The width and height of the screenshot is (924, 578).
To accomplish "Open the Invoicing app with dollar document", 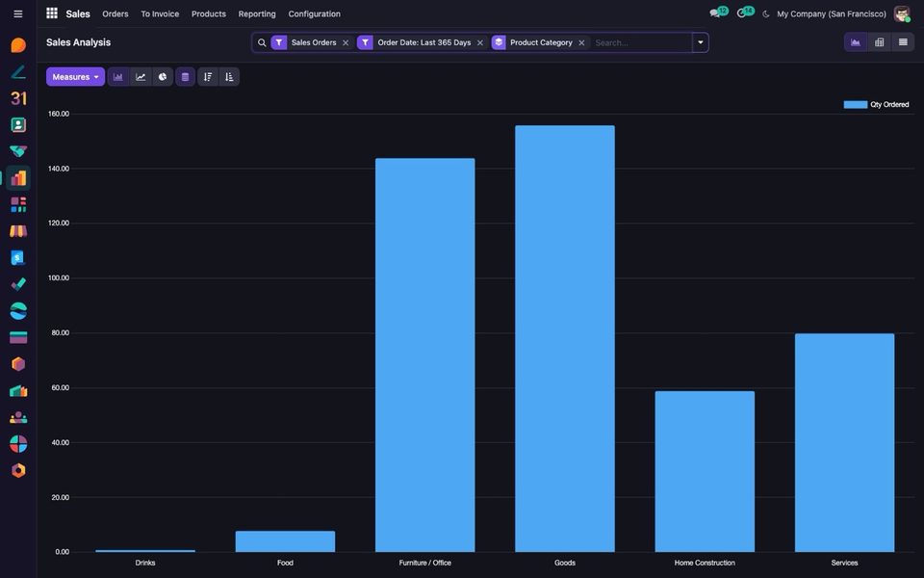I will (18, 257).
